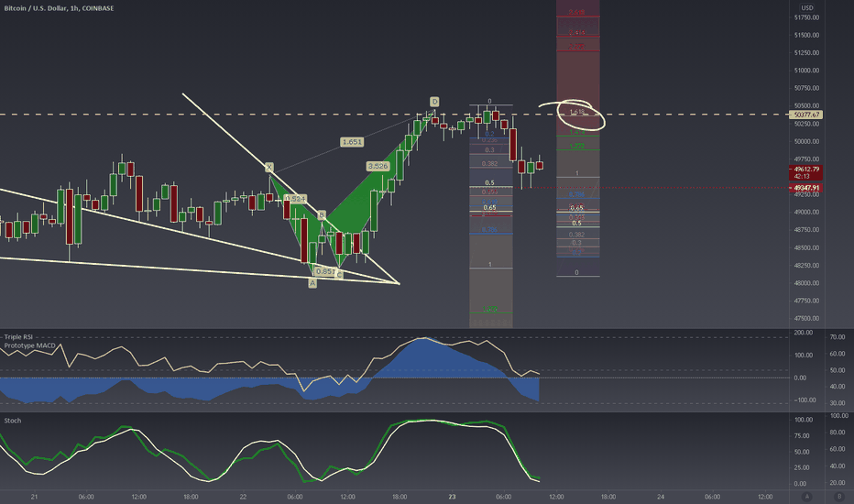Select the D point label of harmonic pattern
This screenshot has width=854, height=504.
coord(434,102)
